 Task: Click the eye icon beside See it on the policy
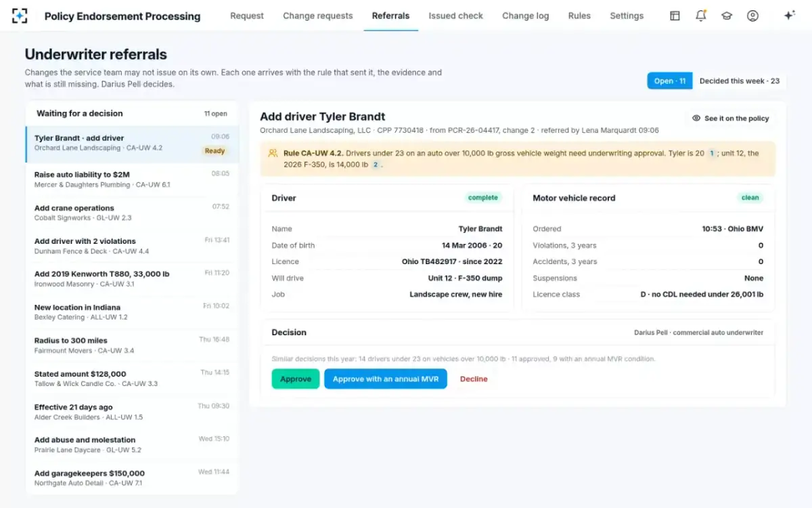(x=696, y=119)
